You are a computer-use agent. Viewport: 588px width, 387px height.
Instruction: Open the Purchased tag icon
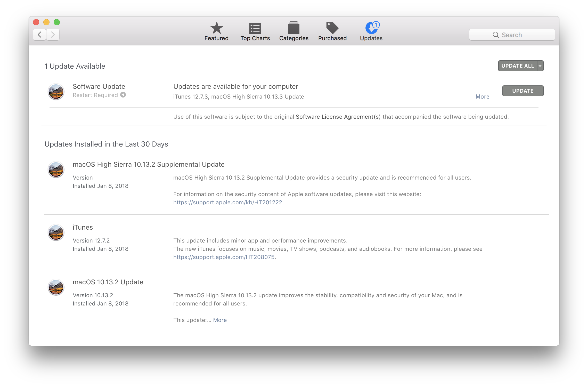coord(332,28)
